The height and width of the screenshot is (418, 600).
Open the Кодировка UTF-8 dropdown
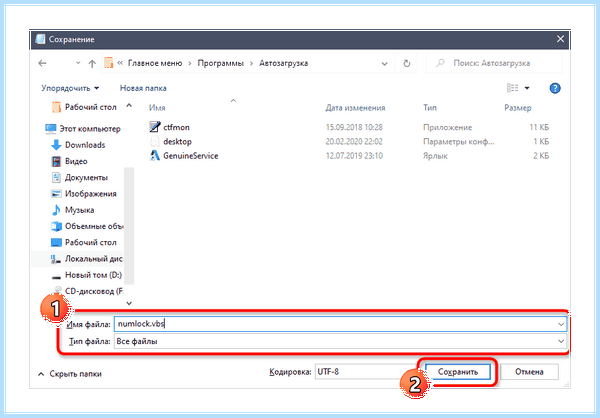(x=367, y=372)
